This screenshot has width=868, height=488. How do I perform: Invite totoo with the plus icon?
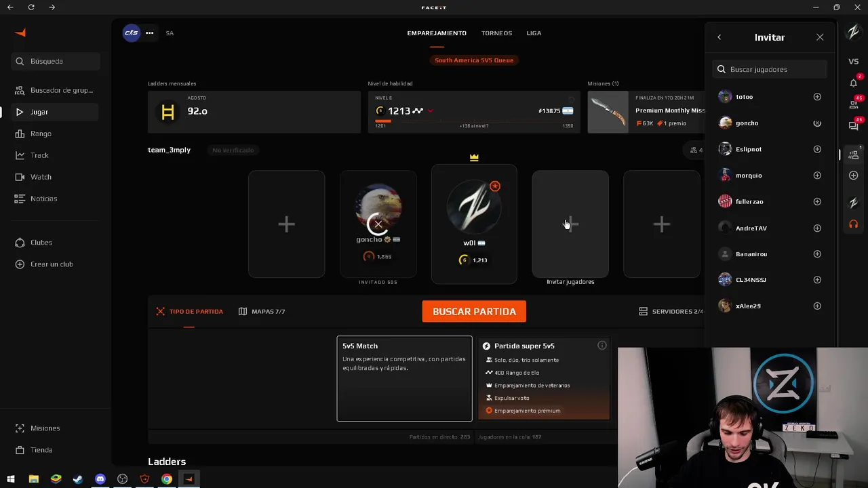point(817,97)
